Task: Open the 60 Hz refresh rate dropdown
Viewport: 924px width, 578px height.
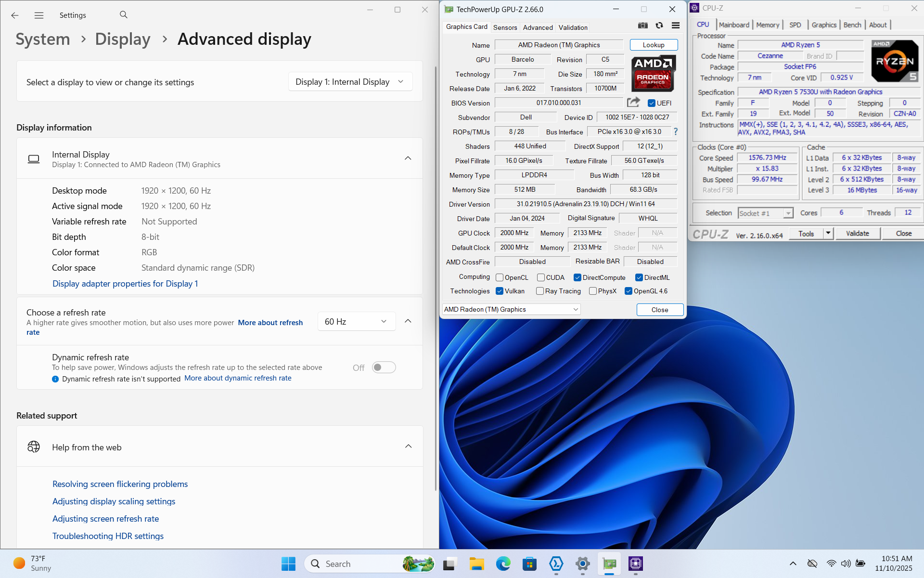Action: click(x=356, y=321)
